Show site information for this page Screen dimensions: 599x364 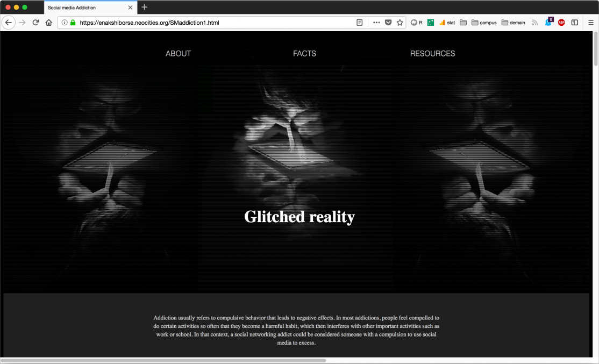[64, 23]
